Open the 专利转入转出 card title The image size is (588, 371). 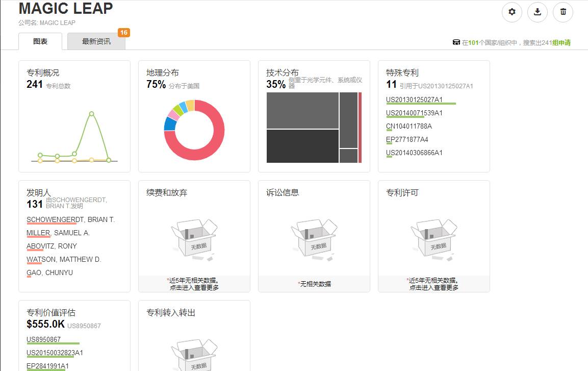tap(171, 312)
